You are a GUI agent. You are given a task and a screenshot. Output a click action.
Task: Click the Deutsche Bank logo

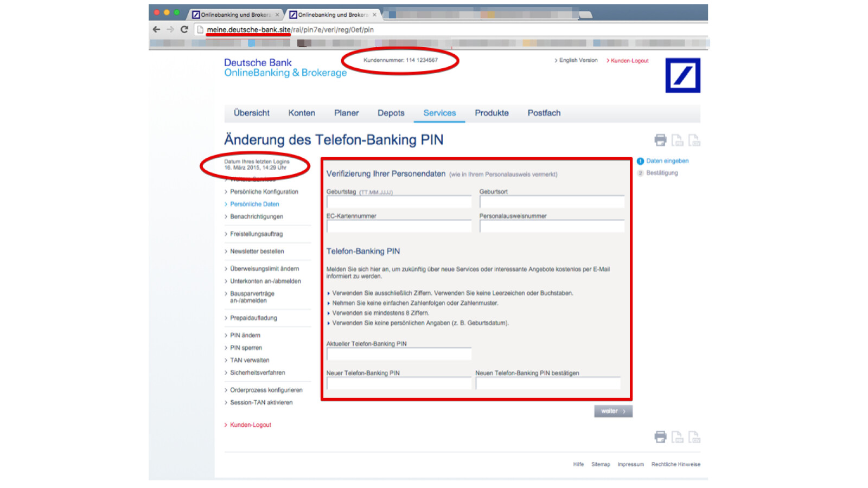682,75
